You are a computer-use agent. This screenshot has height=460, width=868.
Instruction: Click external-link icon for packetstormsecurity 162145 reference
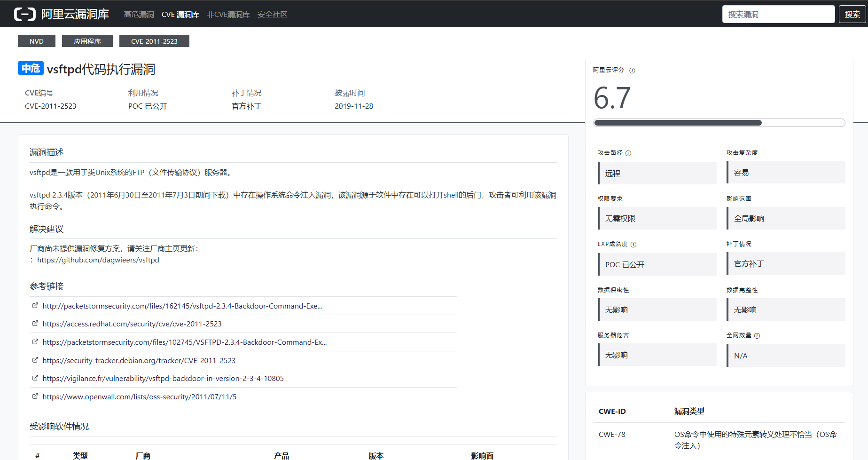[x=35, y=306]
